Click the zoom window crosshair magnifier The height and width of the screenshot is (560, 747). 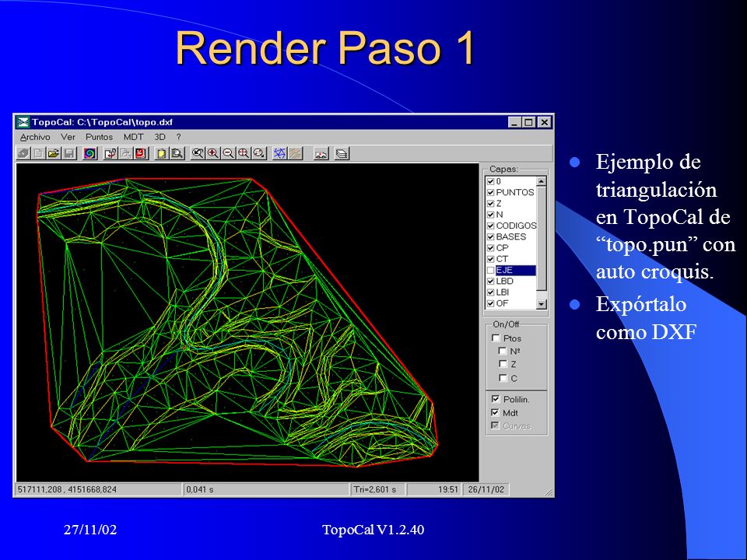tap(244, 153)
